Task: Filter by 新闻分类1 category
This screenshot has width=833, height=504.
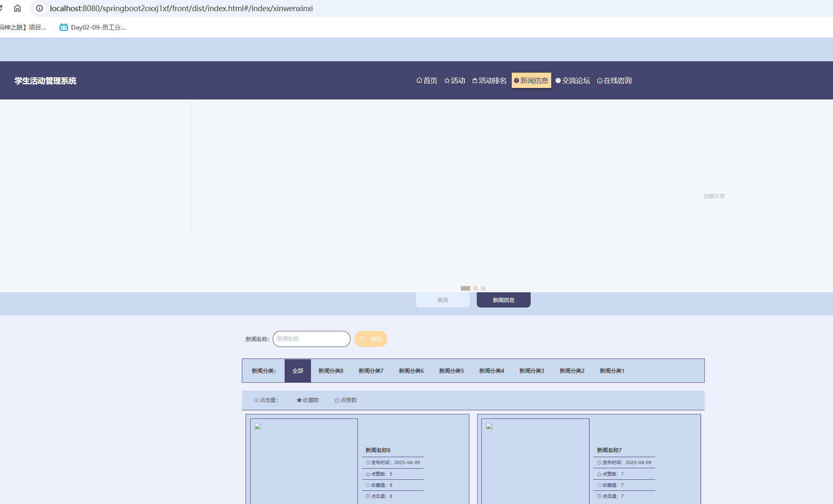Action: pos(612,371)
